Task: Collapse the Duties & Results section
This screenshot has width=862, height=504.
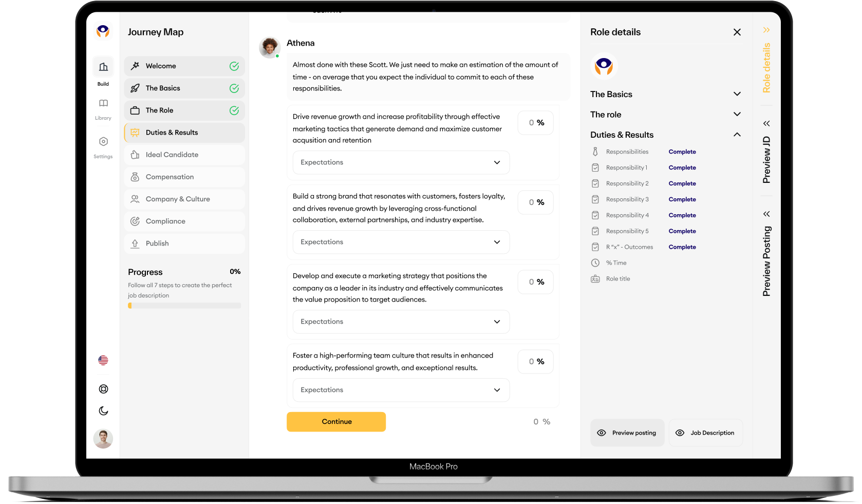Action: (737, 135)
